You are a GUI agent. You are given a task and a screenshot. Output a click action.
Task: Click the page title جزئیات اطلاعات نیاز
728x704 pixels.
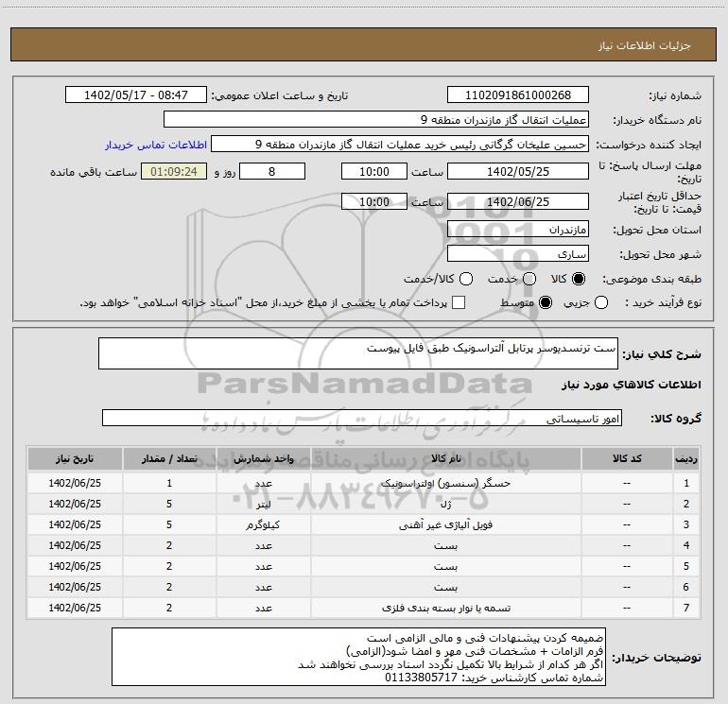click(645, 45)
